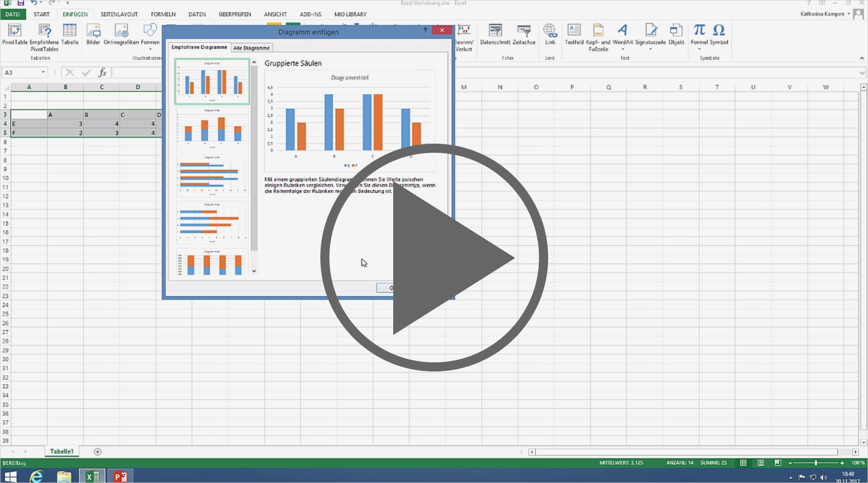Click the Zeitachse icon

(524, 31)
